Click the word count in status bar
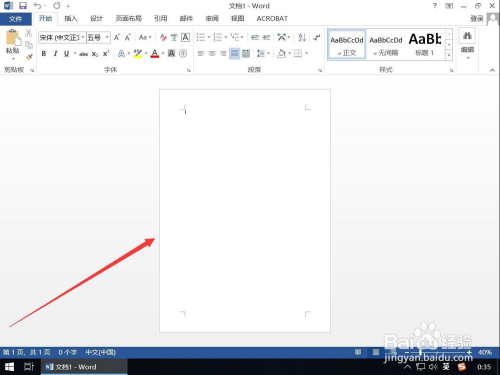Viewport: 500px width, 375px height. pyautogui.click(x=68, y=352)
